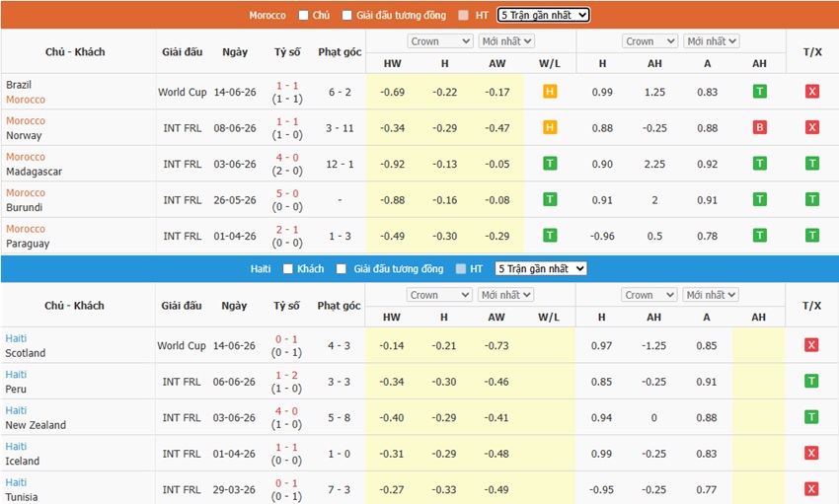Toggle the HT checkbox in Haiti header
The height and width of the screenshot is (504, 839).
pyautogui.click(x=461, y=269)
